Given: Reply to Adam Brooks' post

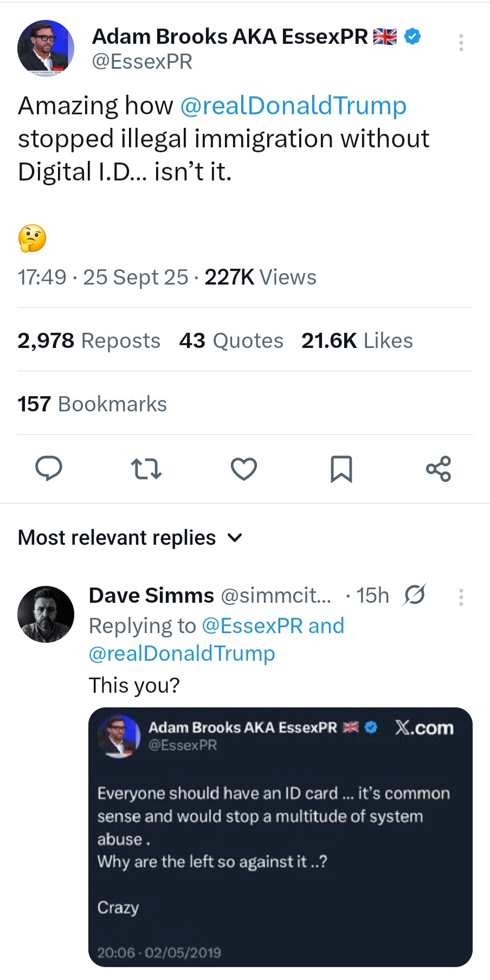Looking at the screenshot, I should click(x=49, y=469).
